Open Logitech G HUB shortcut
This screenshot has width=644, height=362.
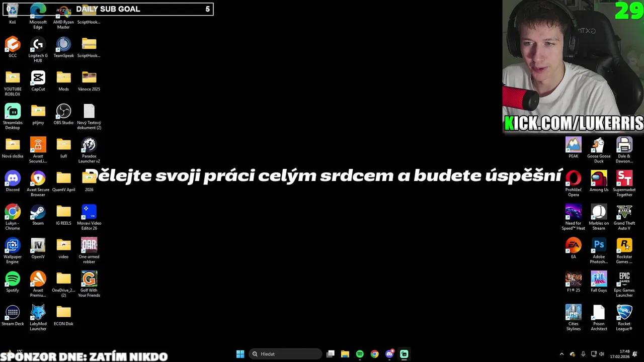38,44
